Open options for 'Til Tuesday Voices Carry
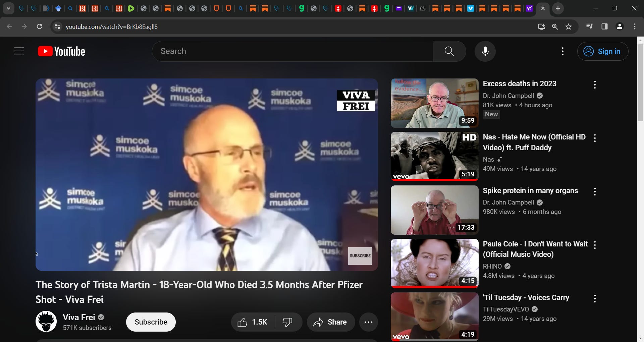644x342 pixels. point(595,299)
